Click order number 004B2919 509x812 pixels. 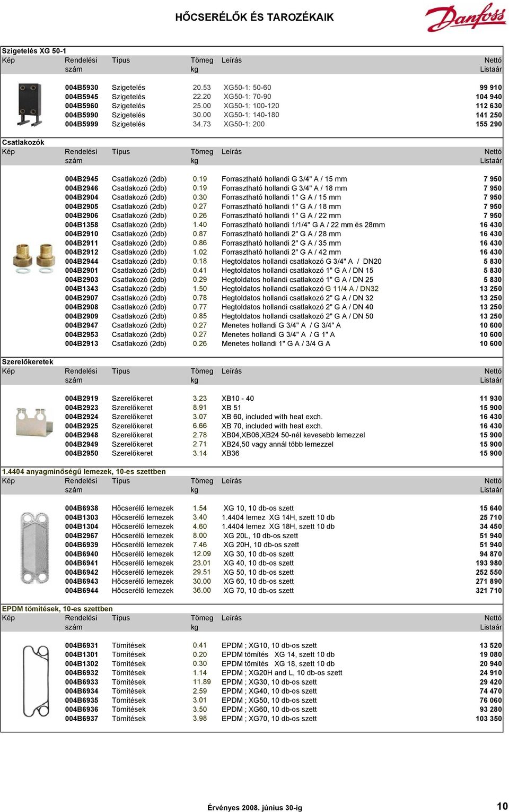[x=82, y=399]
